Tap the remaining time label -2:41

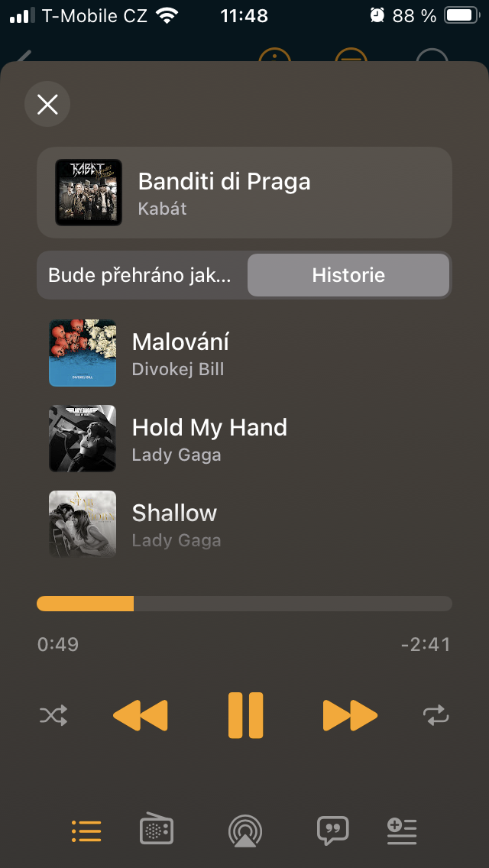426,644
